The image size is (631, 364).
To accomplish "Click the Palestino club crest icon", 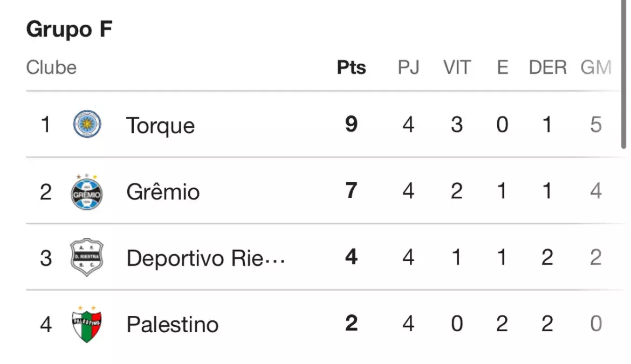I will point(86,324).
